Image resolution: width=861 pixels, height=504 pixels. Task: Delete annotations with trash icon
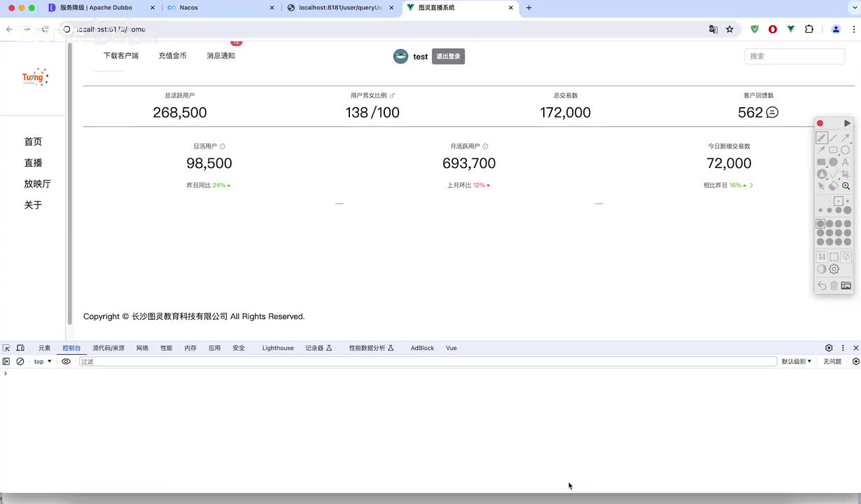click(x=834, y=286)
